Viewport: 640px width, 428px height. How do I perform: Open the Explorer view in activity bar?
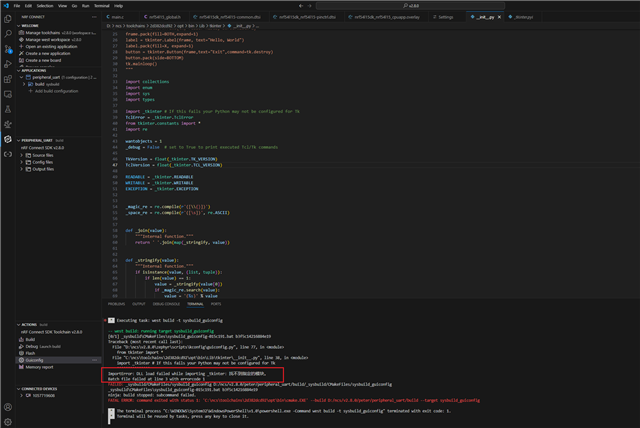click(8, 19)
